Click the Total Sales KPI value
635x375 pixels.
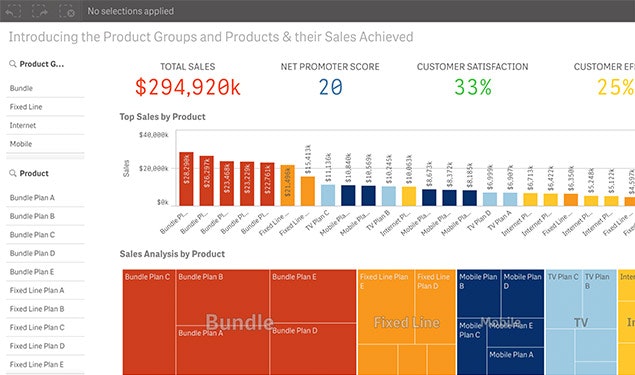click(x=188, y=87)
